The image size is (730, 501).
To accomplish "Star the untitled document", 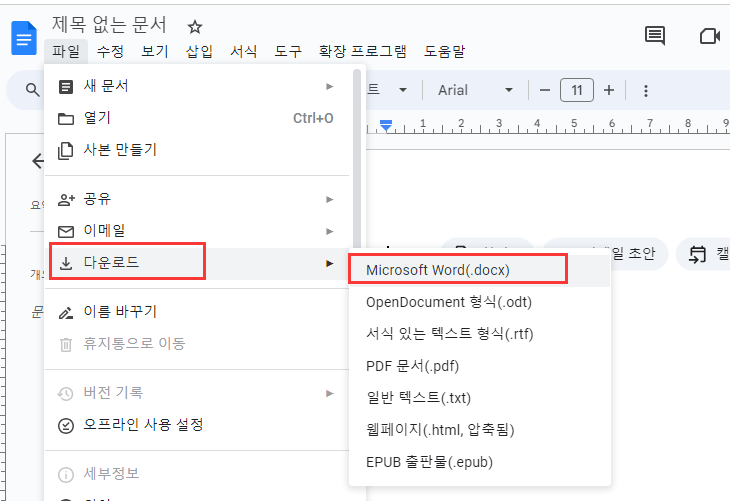I will 195,26.
